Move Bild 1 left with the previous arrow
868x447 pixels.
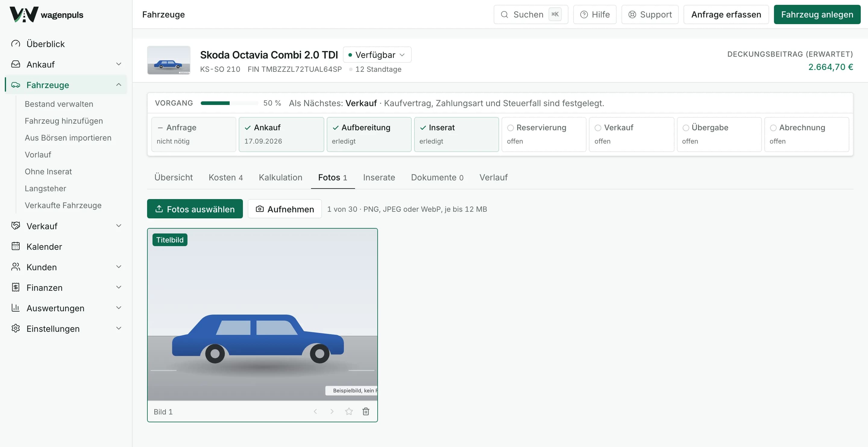tap(315, 411)
